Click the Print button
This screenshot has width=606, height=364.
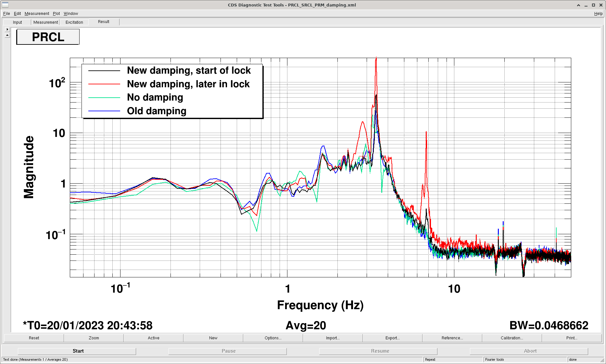click(x=572, y=338)
